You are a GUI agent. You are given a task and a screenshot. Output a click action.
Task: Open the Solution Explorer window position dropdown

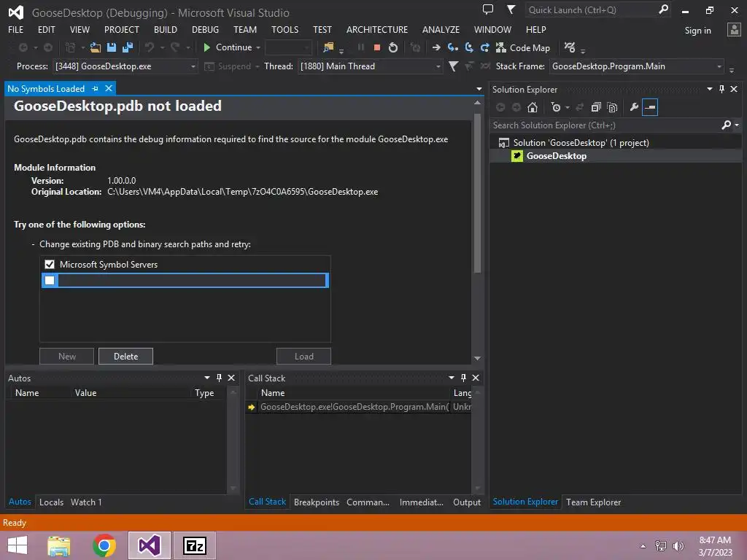coord(709,89)
